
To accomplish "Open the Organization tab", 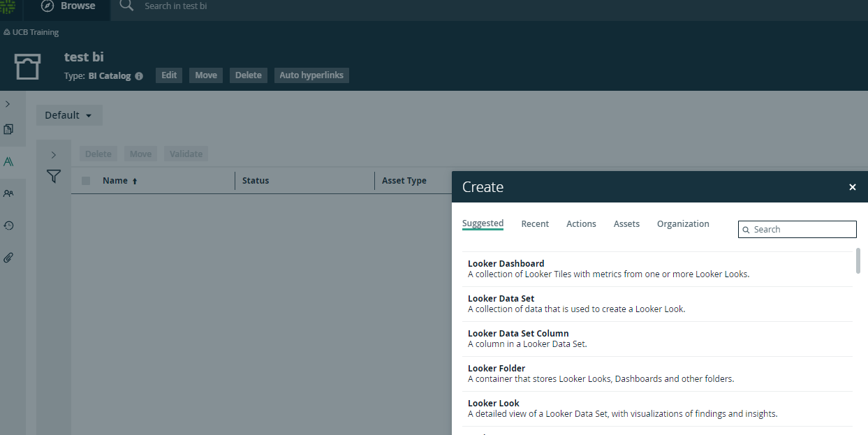I will click(683, 224).
